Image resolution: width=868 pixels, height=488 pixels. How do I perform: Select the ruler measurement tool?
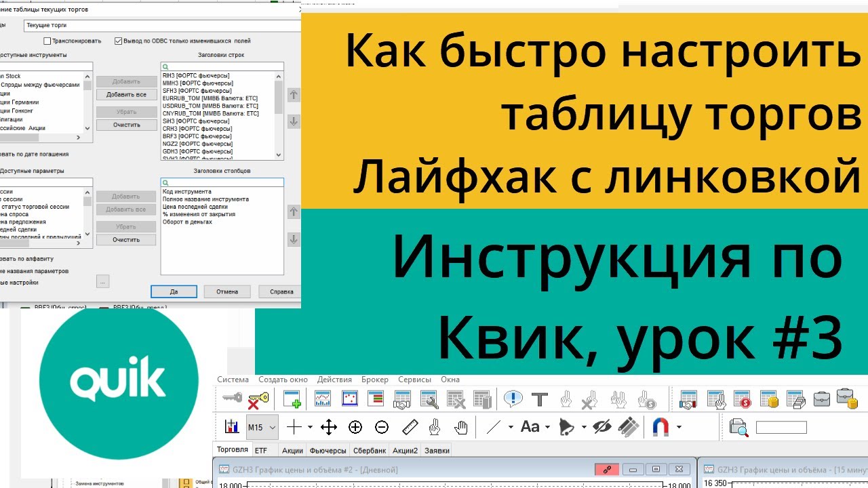click(410, 427)
